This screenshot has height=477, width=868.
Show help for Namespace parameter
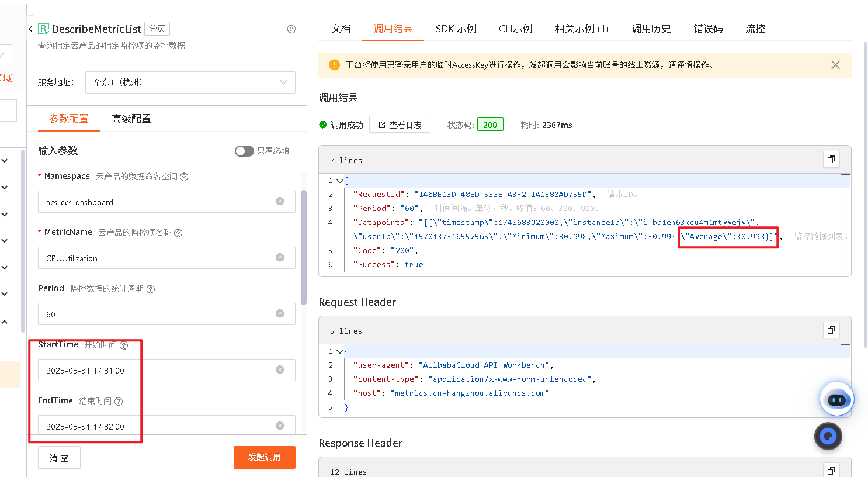[184, 177]
